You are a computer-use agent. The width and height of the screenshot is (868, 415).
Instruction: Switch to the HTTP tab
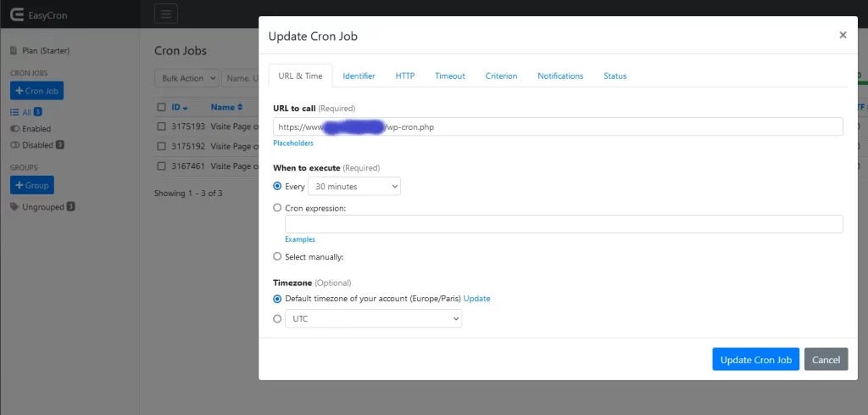pyautogui.click(x=404, y=76)
